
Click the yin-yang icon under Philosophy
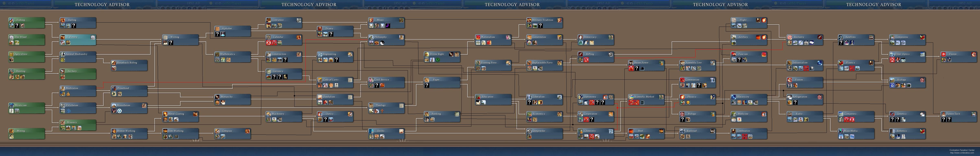pyautogui.click(x=382, y=43)
